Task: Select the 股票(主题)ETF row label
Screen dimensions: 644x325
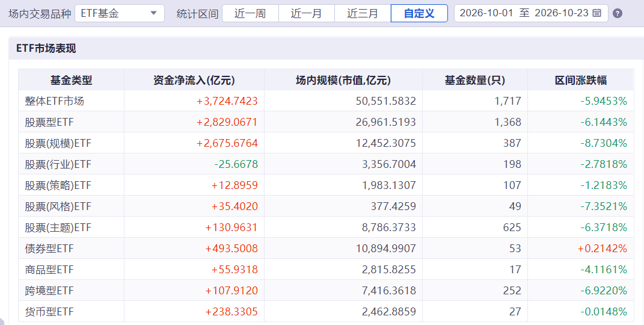Action: coord(58,227)
